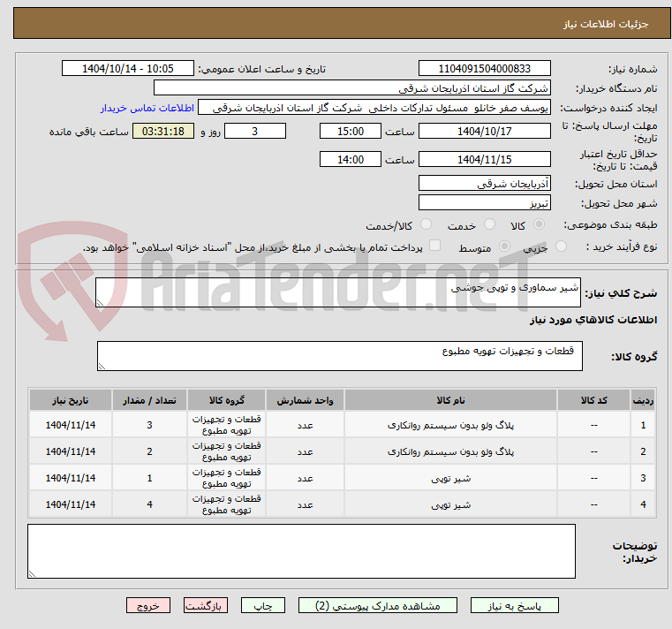Click the شرح کلی نیاز text area

click(338, 292)
